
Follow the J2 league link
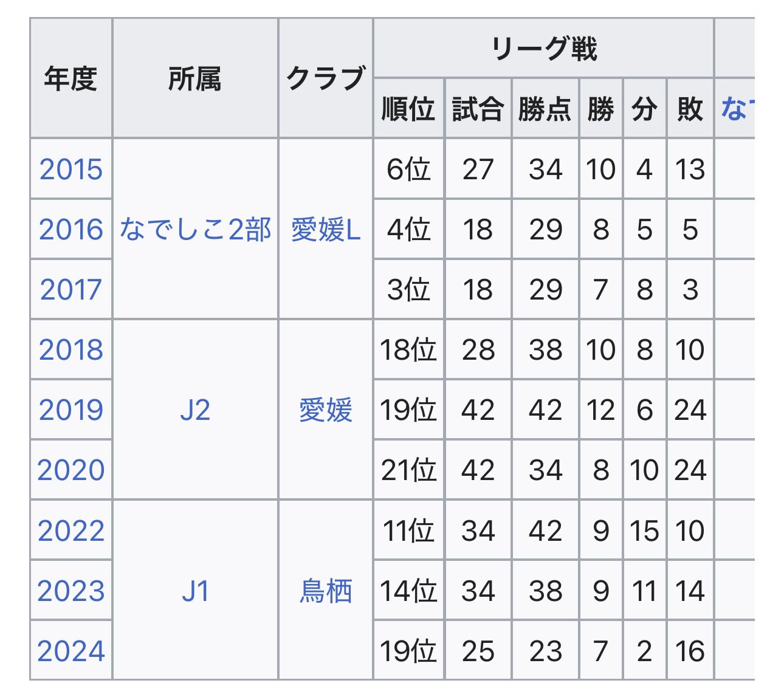196,410
